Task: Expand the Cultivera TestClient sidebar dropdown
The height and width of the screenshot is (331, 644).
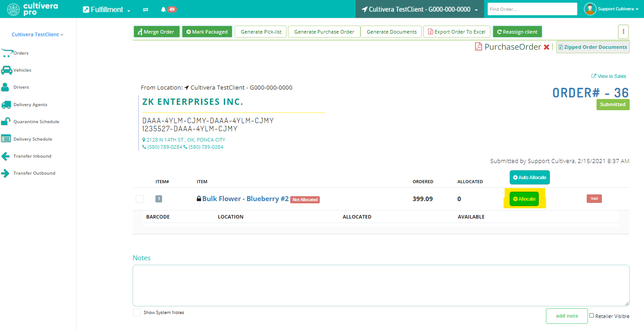Action: (x=38, y=34)
